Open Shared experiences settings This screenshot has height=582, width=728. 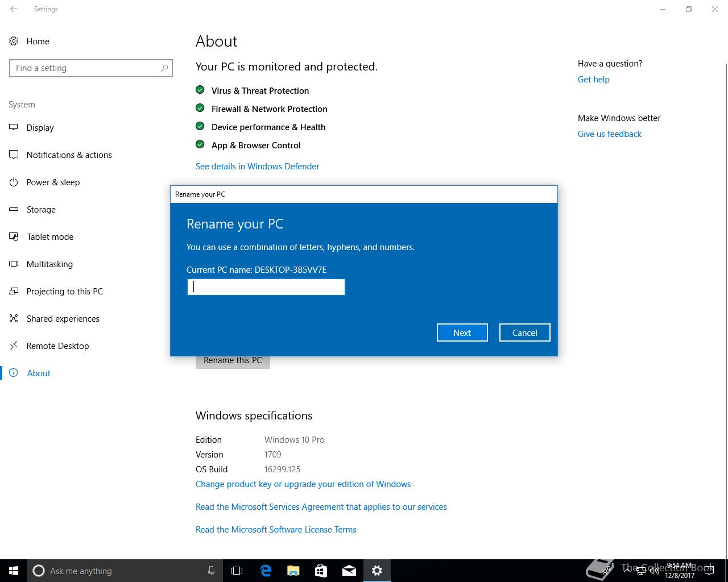point(63,319)
